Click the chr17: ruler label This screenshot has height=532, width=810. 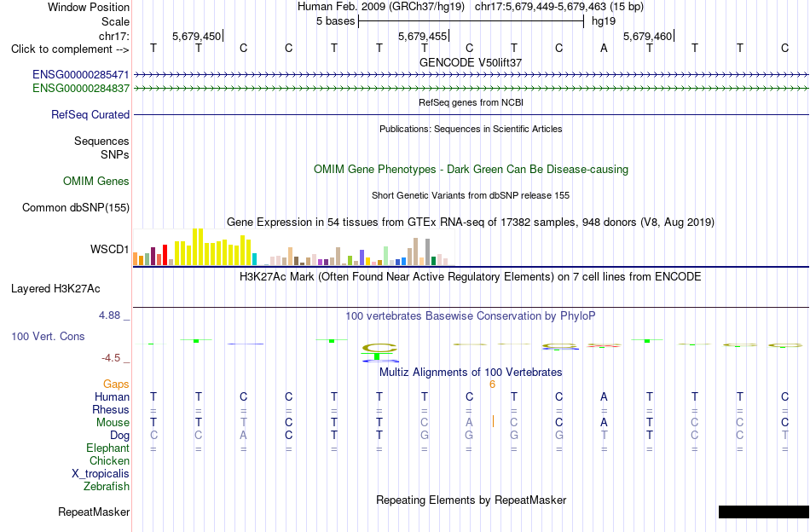pos(113,36)
